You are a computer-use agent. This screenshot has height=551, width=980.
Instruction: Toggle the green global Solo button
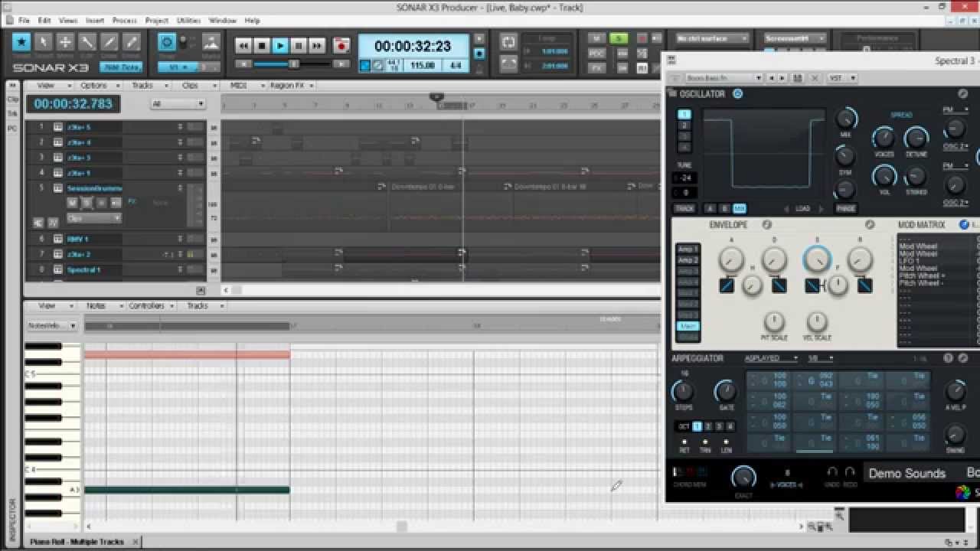(x=618, y=38)
